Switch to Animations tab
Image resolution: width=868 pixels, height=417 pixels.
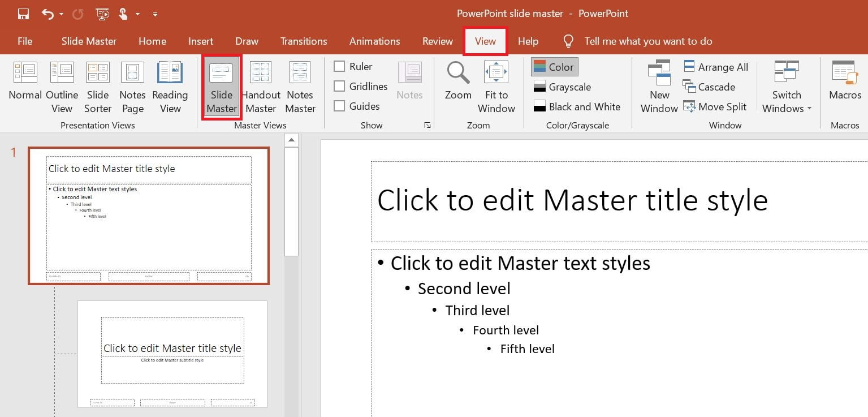[374, 41]
